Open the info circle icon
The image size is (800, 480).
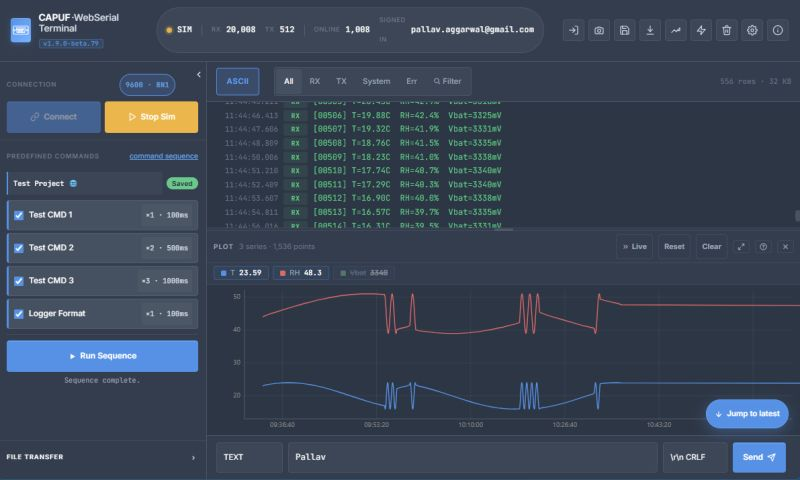778,31
